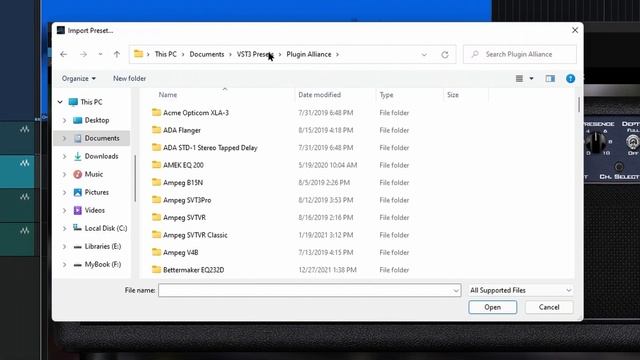Screen dimensions: 640x360
Task: Sort by Type column header
Action: coord(386,95)
